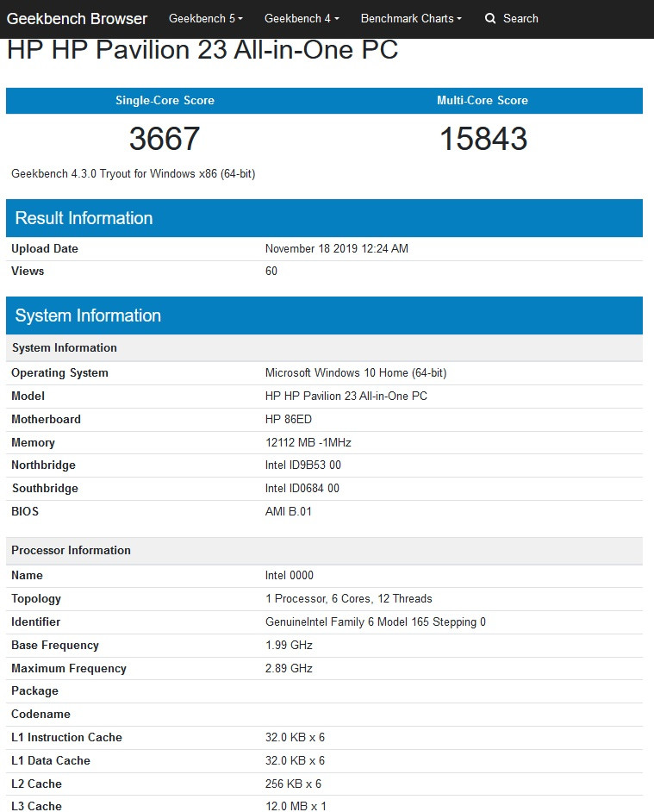Viewport: 654px width, 812px height.
Task: Select the upload date November 18 2019 value
Action: (336, 249)
